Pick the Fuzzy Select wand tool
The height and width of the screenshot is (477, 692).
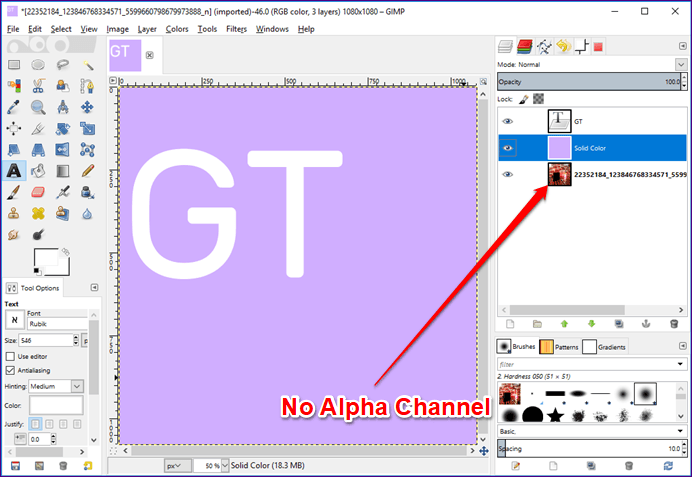(87, 65)
